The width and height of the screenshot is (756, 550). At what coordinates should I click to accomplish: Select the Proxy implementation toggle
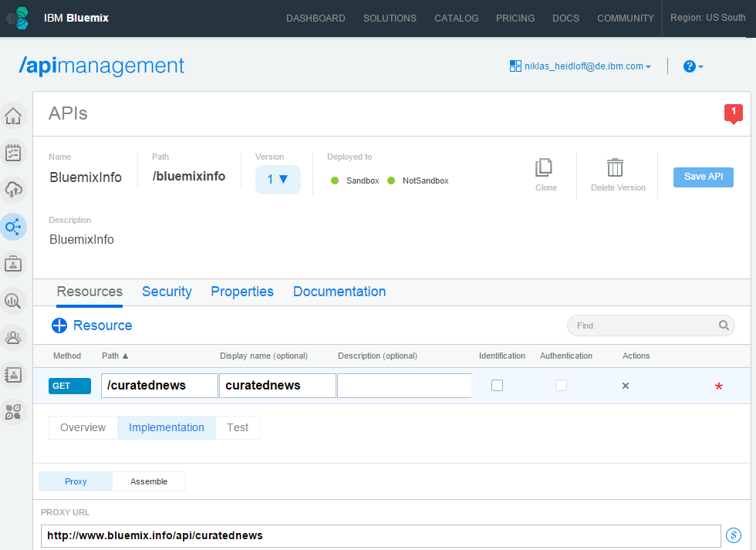click(76, 481)
